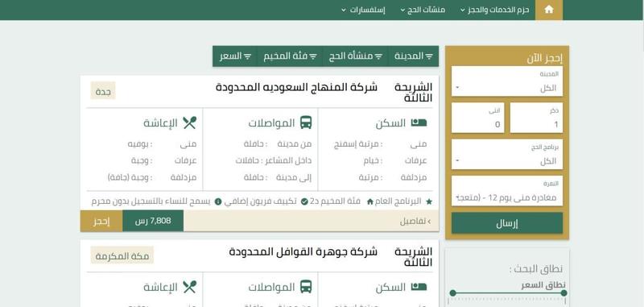Click the خيام accommodation value for عرفات
This screenshot has height=307, width=644.
tap(371, 160)
